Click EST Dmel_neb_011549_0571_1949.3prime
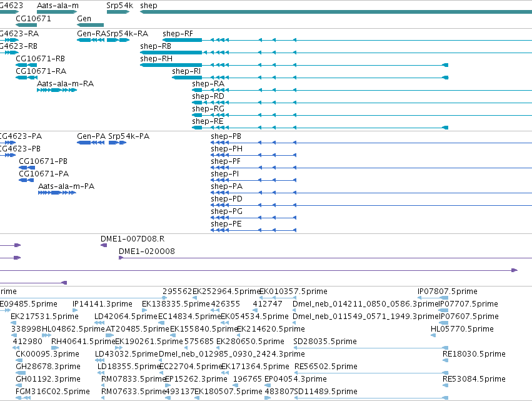The height and width of the screenshot is (401, 532). (366, 317)
